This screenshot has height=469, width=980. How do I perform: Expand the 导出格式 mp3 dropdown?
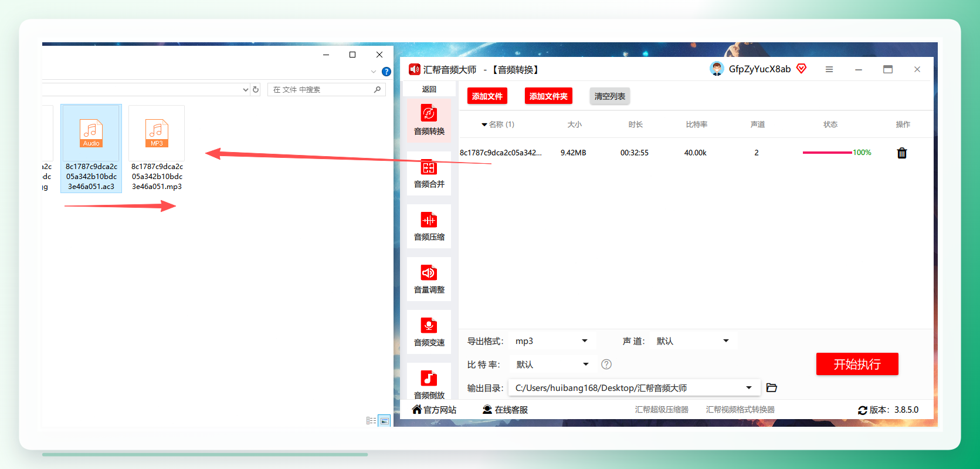pos(585,341)
